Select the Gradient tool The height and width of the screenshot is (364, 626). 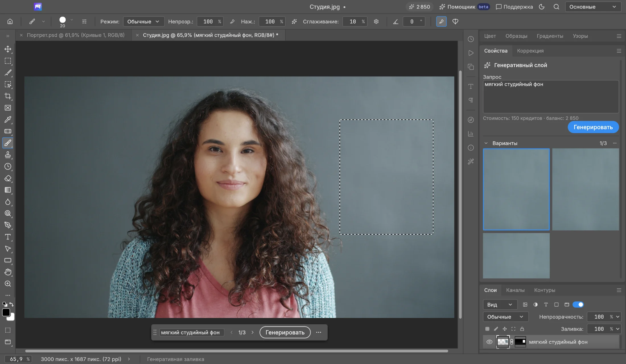tap(8, 190)
